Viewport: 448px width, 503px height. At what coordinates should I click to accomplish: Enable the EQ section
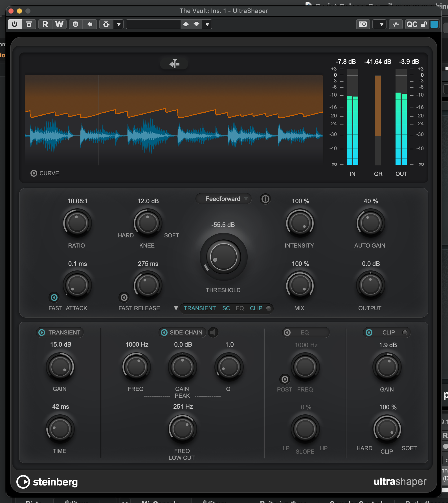[x=287, y=333]
